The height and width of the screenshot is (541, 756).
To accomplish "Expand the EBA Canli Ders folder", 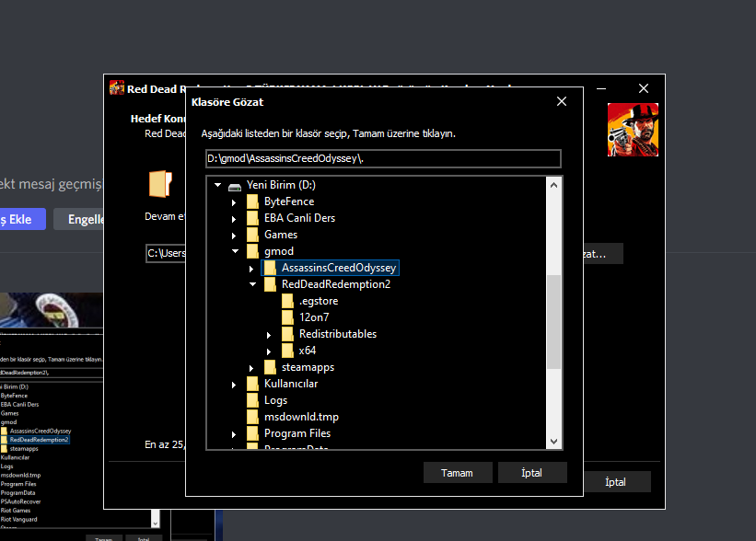I will pyautogui.click(x=234, y=219).
